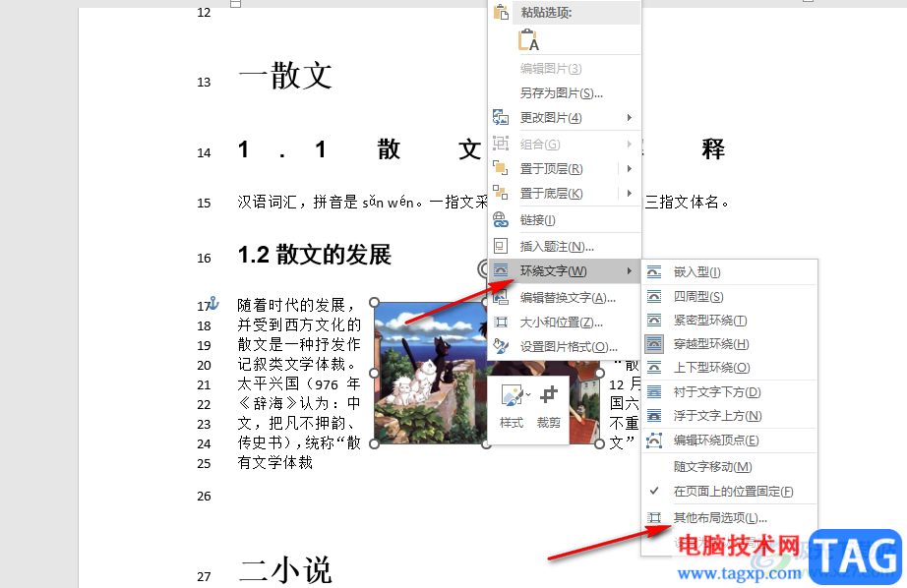Screen dimensions: 907x588
Task: Click the Top and Bottom (上下型环绕) icon
Action: [654, 368]
